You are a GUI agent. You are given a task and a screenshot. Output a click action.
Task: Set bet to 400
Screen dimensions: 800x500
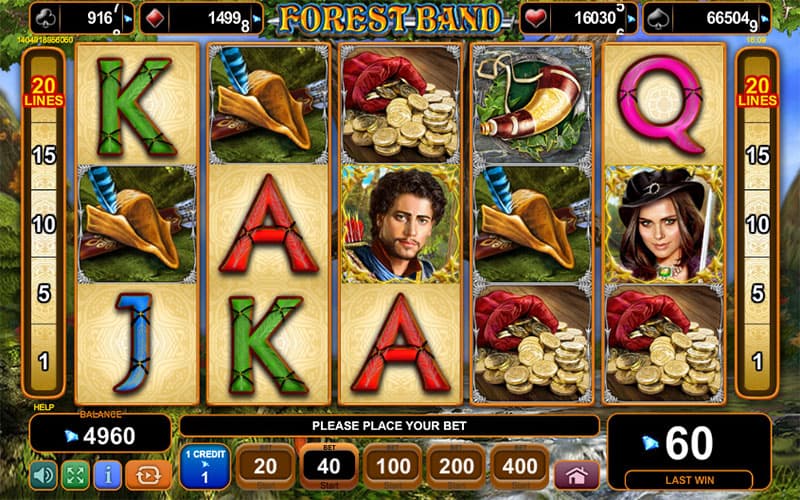point(520,466)
